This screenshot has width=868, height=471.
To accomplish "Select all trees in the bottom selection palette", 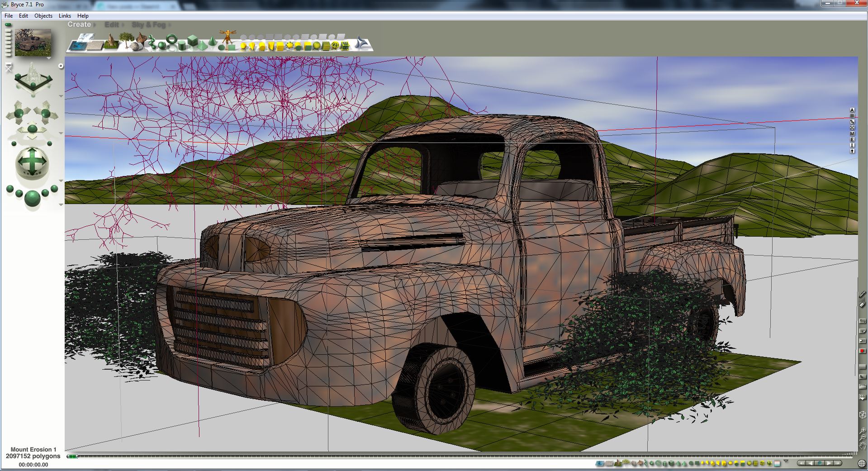I will click(x=626, y=462).
